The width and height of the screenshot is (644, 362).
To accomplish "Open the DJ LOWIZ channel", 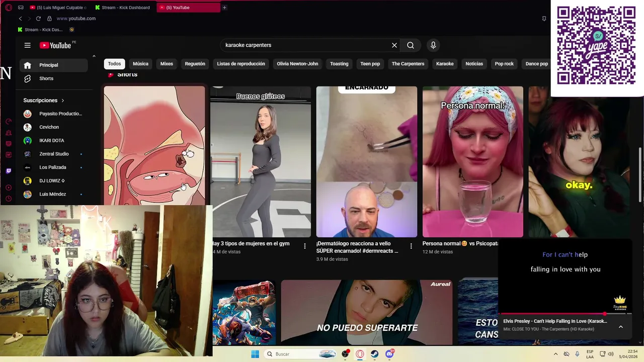I will tap(53, 180).
